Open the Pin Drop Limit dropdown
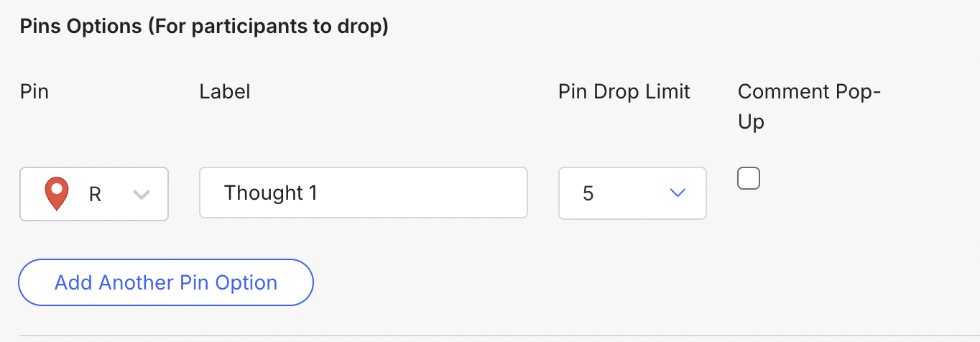This screenshot has width=980, height=342. tap(632, 193)
